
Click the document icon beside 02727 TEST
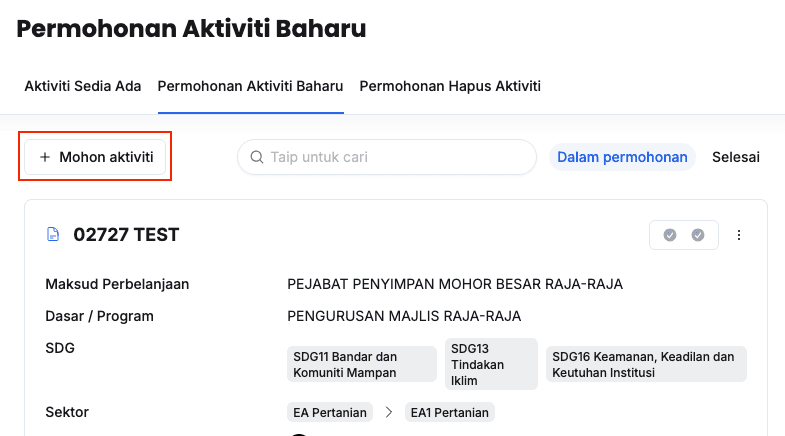pos(54,235)
